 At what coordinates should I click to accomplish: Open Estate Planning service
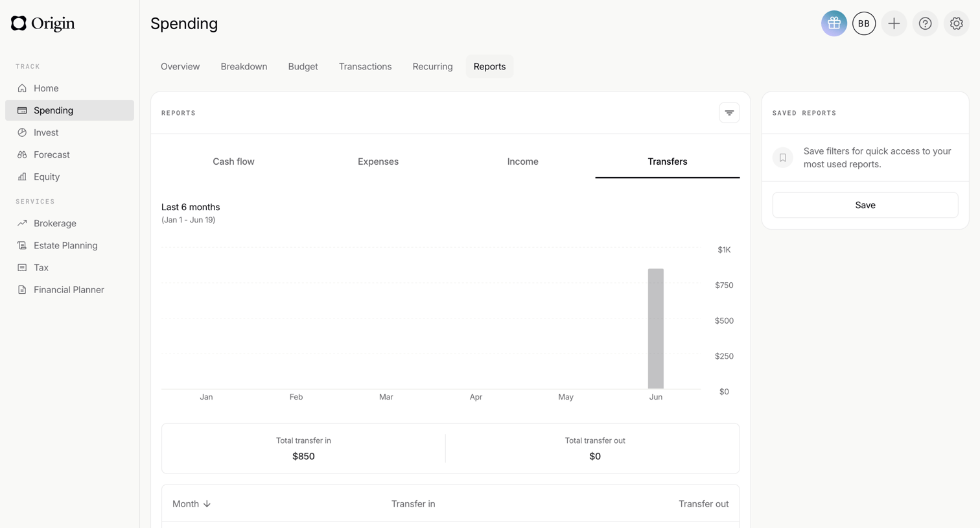point(69,245)
